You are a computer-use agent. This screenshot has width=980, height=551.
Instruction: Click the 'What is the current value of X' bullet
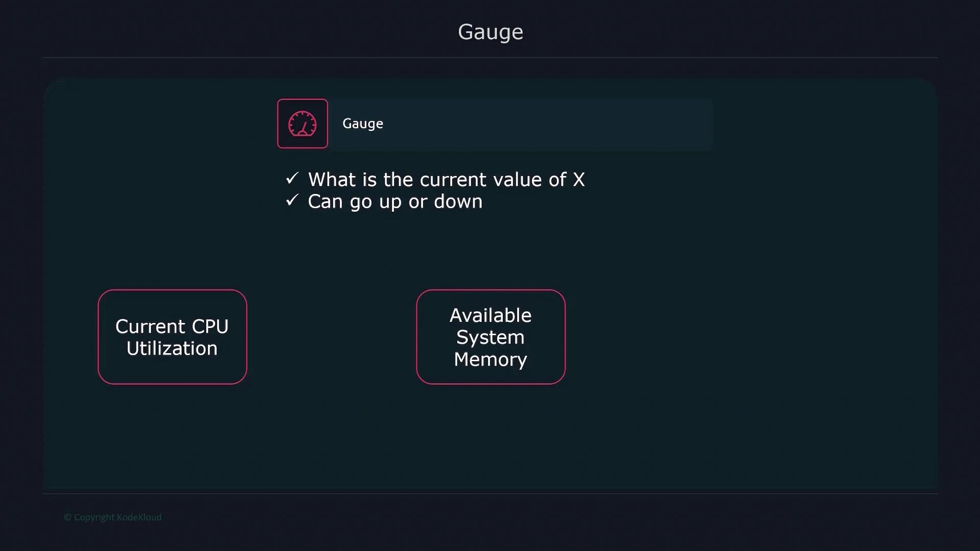click(446, 180)
